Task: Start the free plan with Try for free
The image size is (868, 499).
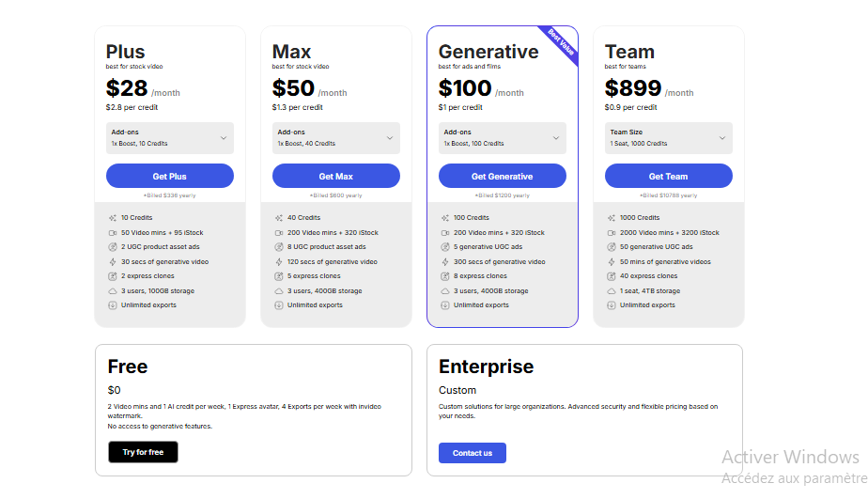Action: point(143,452)
